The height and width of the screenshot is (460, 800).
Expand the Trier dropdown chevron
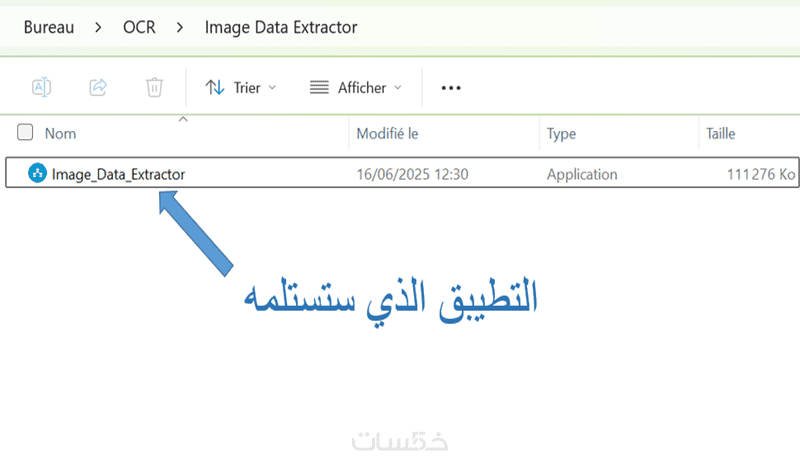tap(273, 88)
